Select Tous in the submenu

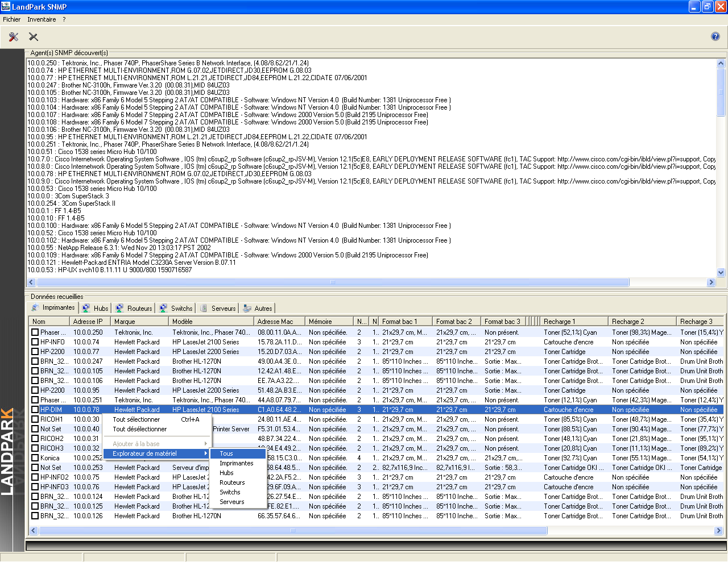[238, 453]
